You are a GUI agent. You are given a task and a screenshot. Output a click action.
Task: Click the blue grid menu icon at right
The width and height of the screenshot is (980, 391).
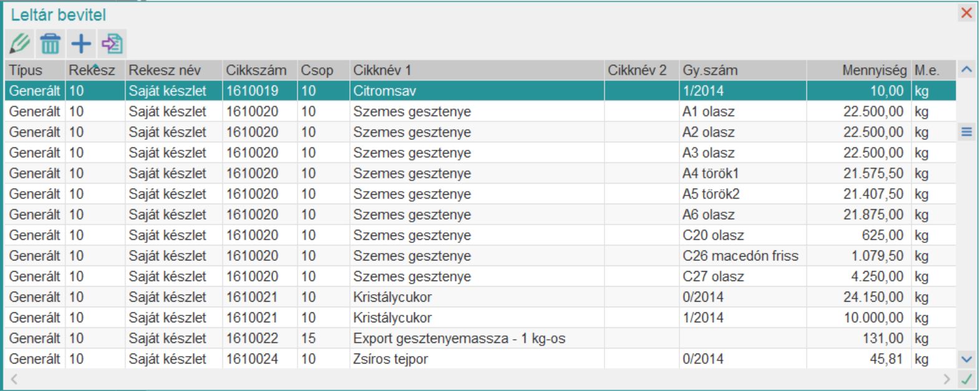(x=966, y=132)
